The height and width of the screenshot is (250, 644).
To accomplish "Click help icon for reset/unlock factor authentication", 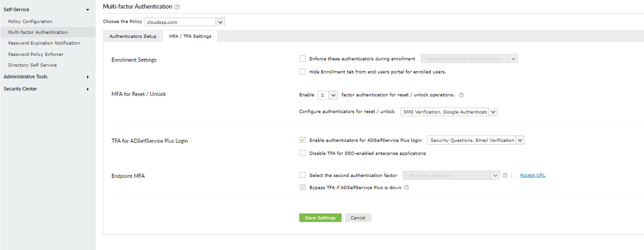I will point(461,95).
